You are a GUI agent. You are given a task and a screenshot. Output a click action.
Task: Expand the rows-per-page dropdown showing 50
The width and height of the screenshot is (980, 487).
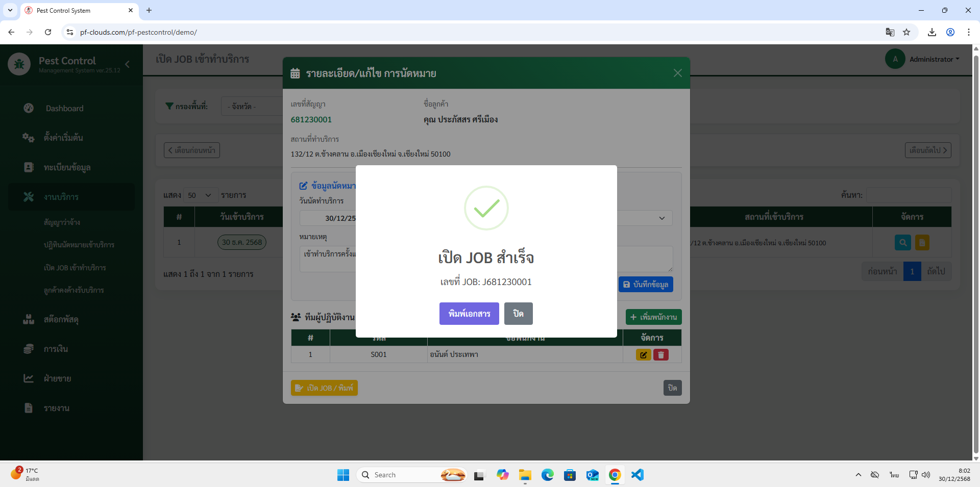(x=200, y=195)
